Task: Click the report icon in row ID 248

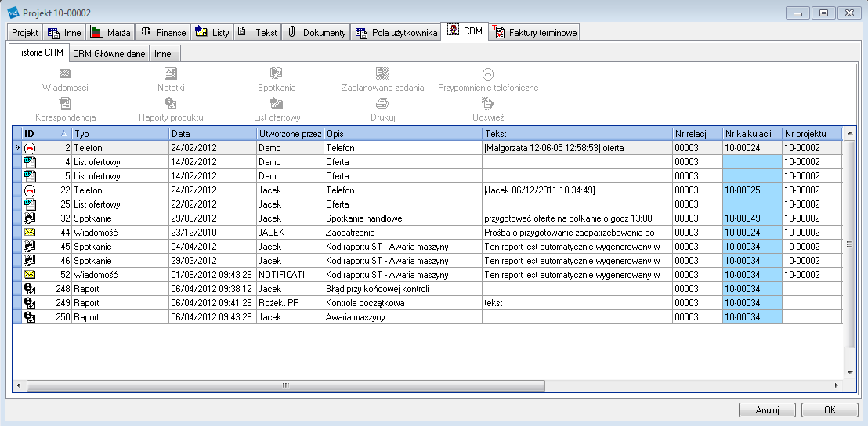Action: tap(30, 289)
